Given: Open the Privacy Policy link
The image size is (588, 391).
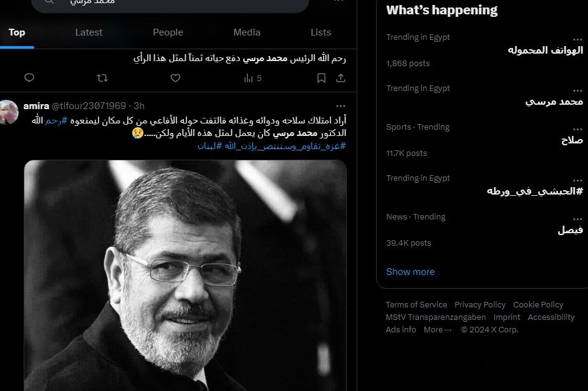Looking at the screenshot, I should click(x=480, y=305).
